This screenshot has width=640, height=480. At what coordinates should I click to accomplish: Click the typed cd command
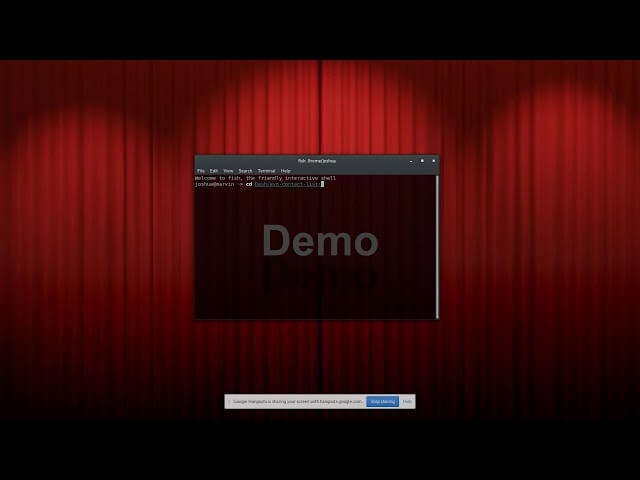248,184
